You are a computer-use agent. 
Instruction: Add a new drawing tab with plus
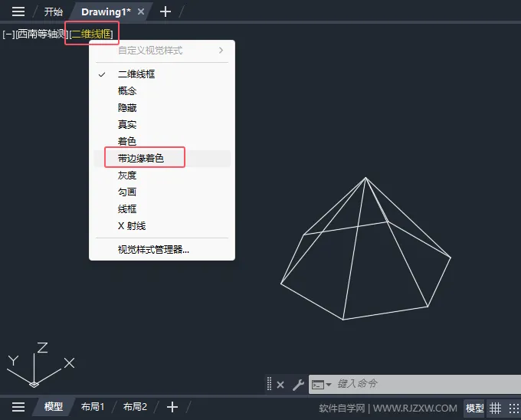[165, 12]
